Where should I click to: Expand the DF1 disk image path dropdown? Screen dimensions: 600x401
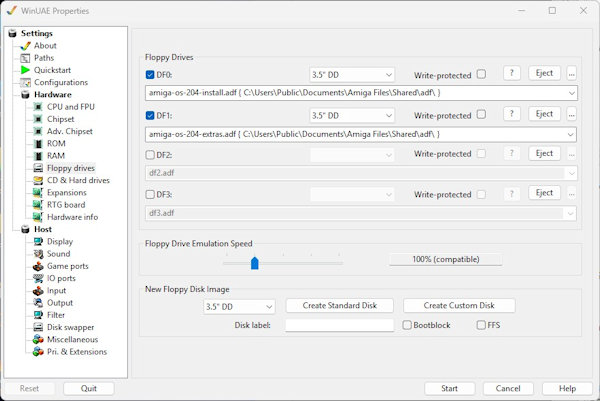(x=570, y=133)
